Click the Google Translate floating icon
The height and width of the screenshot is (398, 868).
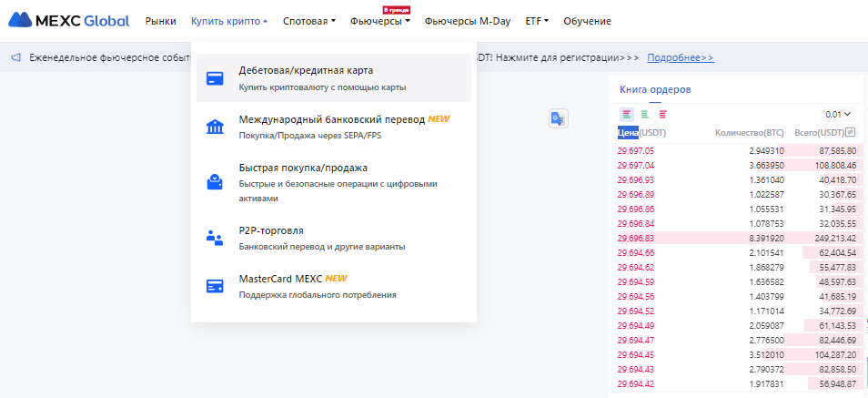point(559,118)
